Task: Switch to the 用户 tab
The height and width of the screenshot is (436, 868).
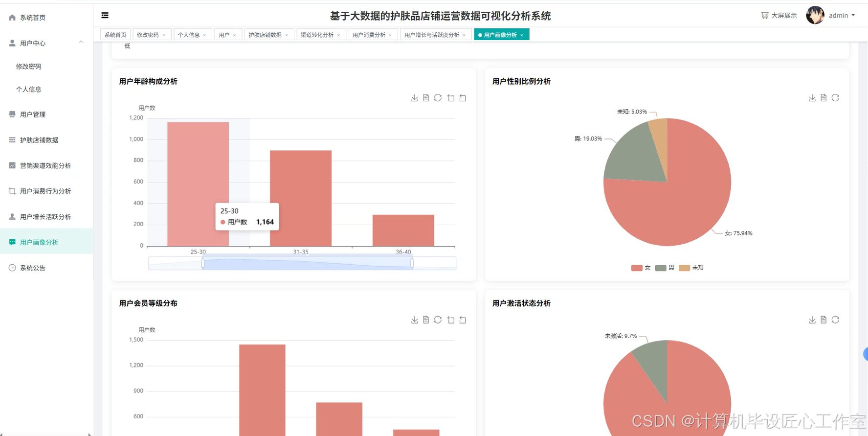Action: (224, 35)
